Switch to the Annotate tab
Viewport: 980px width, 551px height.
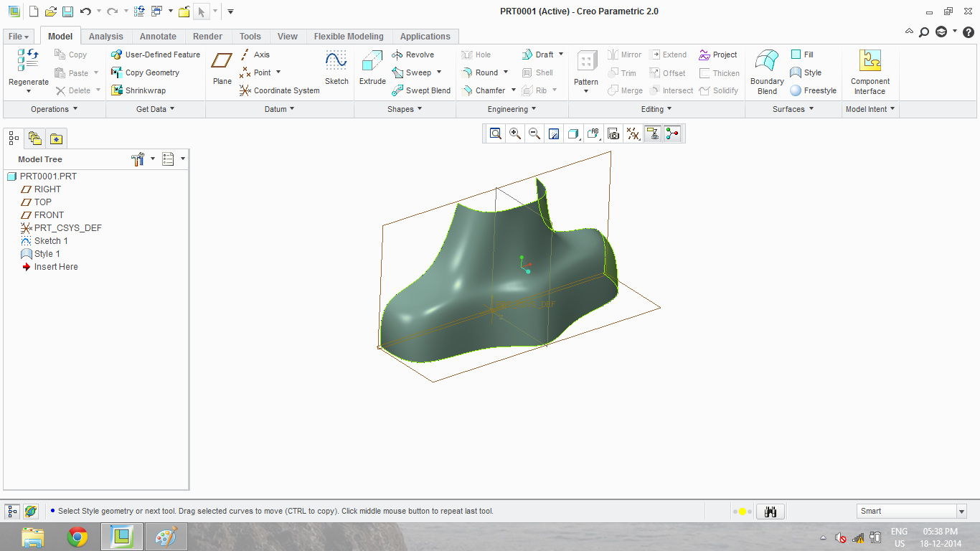pyautogui.click(x=158, y=37)
